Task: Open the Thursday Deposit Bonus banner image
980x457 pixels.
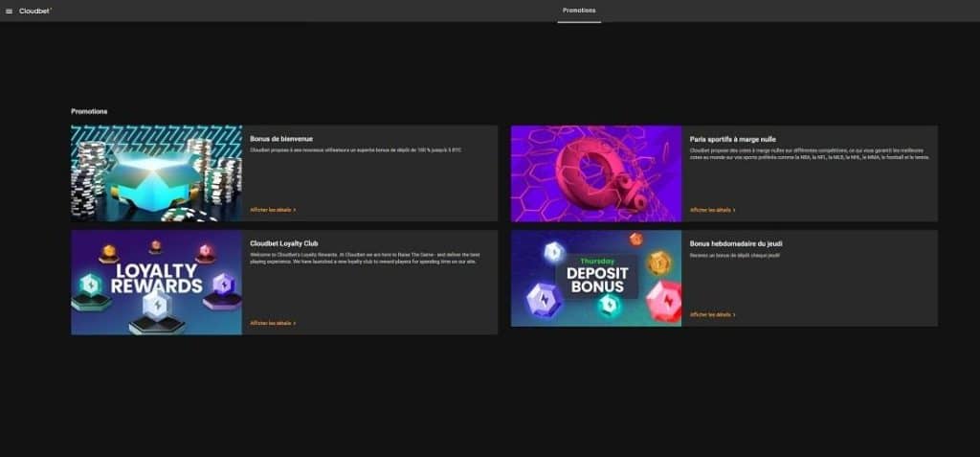Action: (x=596, y=279)
